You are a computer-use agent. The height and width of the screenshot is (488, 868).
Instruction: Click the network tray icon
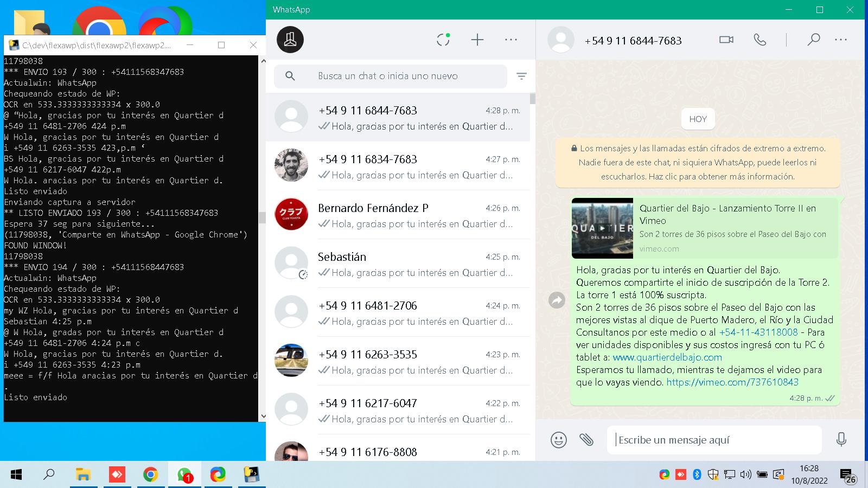click(730, 475)
